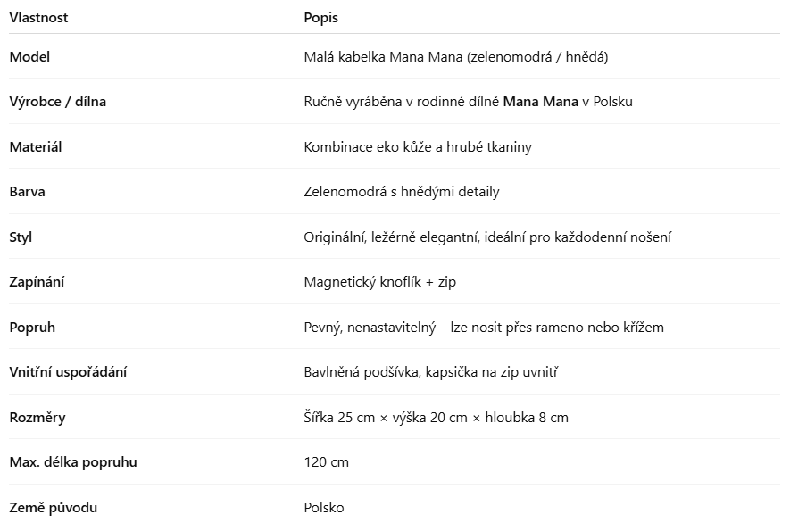
Task: Click the '120 cm' strap length value
Action: pyautogui.click(x=326, y=462)
